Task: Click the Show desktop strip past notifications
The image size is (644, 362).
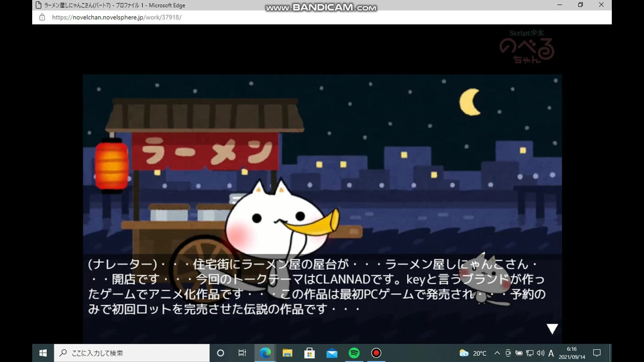Action: tap(610, 353)
